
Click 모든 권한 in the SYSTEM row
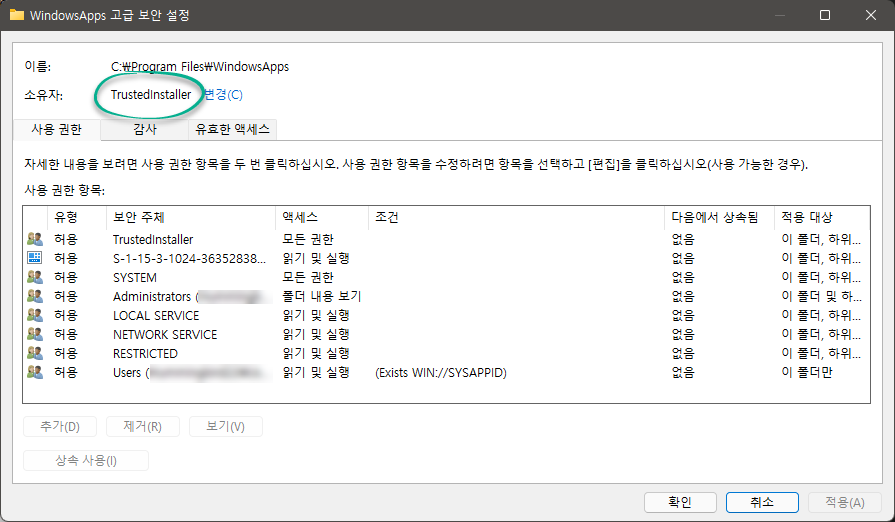click(x=308, y=277)
